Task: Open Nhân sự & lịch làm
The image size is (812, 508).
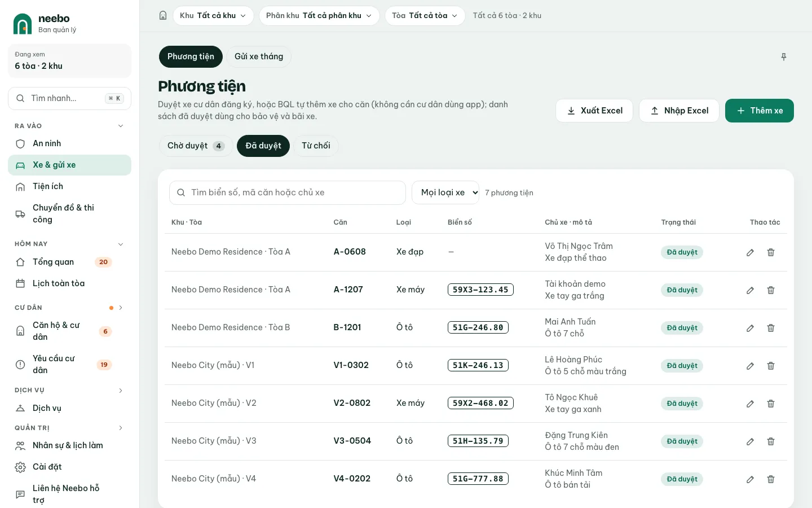Action: [x=69, y=445]
